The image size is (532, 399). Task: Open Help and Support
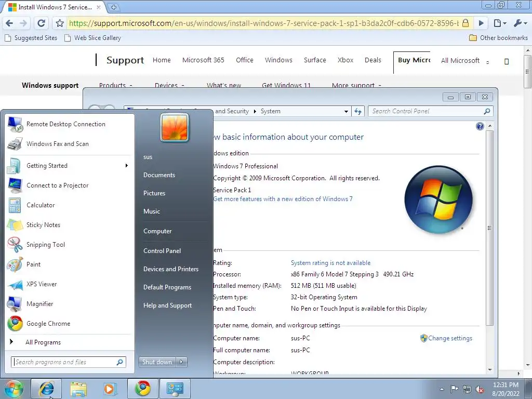[168, 305]
